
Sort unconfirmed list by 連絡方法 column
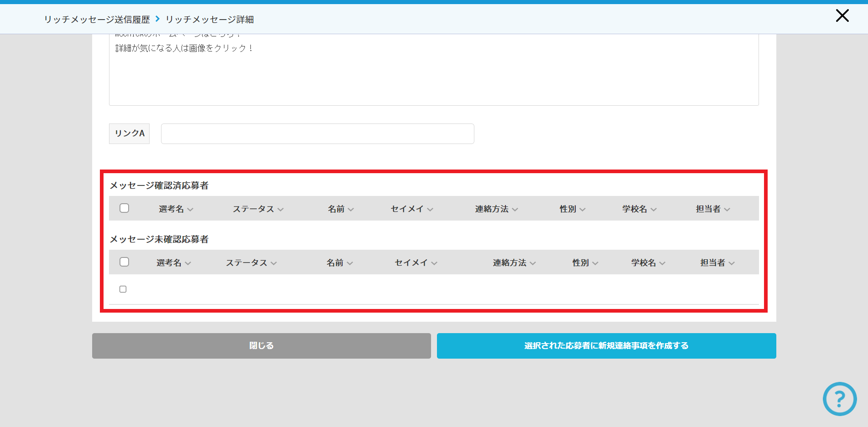[514, 263]
